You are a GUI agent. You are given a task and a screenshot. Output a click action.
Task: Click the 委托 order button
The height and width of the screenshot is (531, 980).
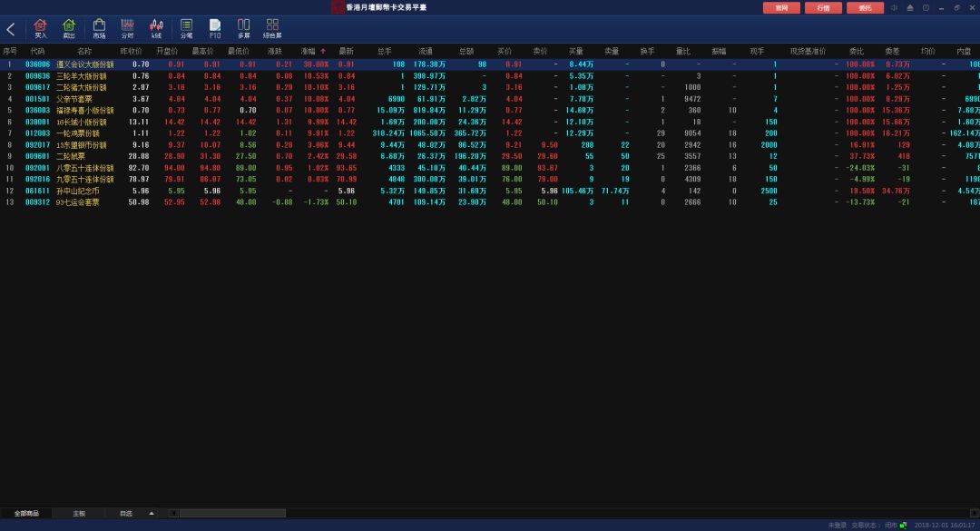tap(865, 7)
